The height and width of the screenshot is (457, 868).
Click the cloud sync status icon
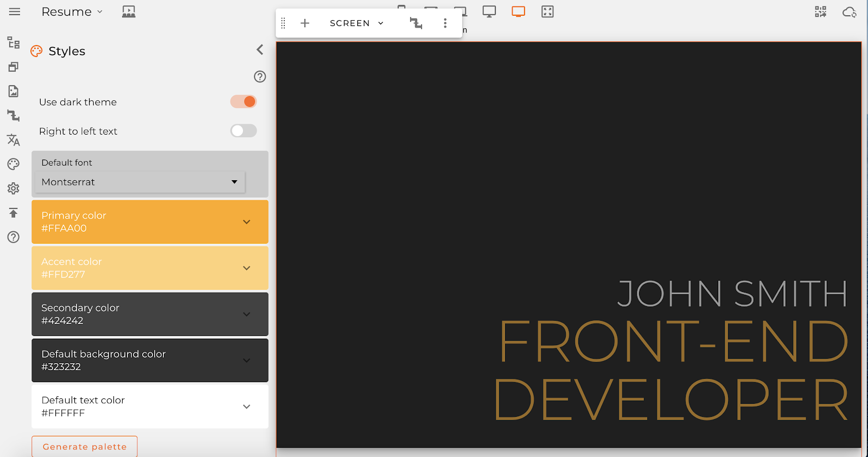click(x=850, y=12)
